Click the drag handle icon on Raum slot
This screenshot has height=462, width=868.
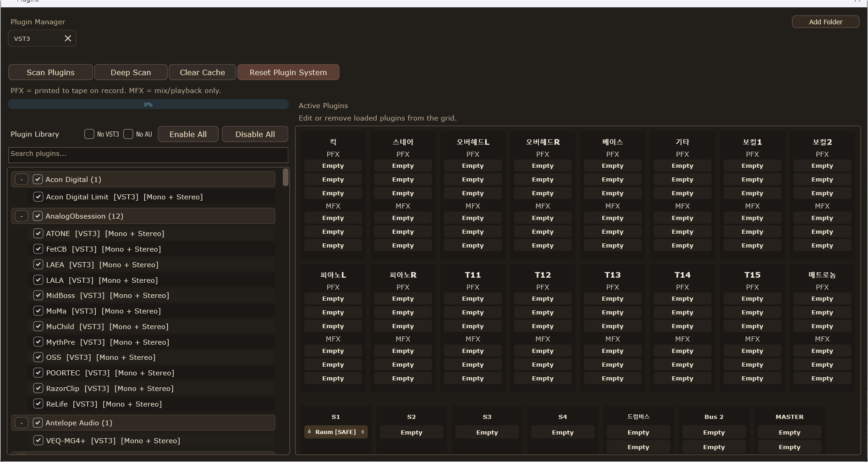point(363,432)
